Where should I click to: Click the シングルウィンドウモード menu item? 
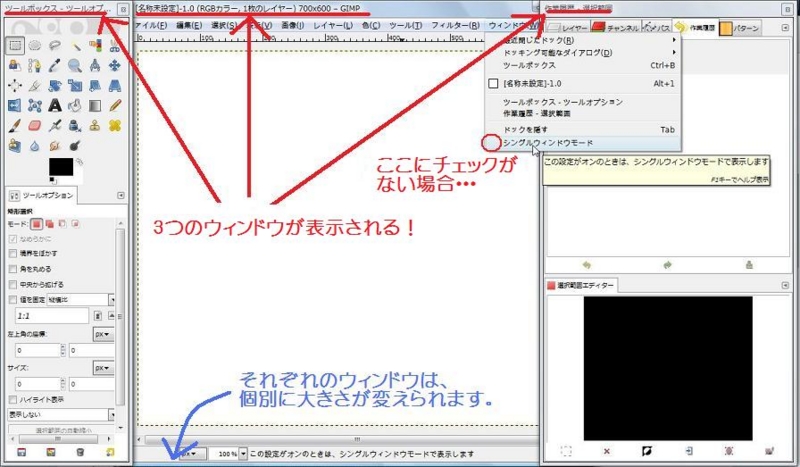tap(583, 143)
